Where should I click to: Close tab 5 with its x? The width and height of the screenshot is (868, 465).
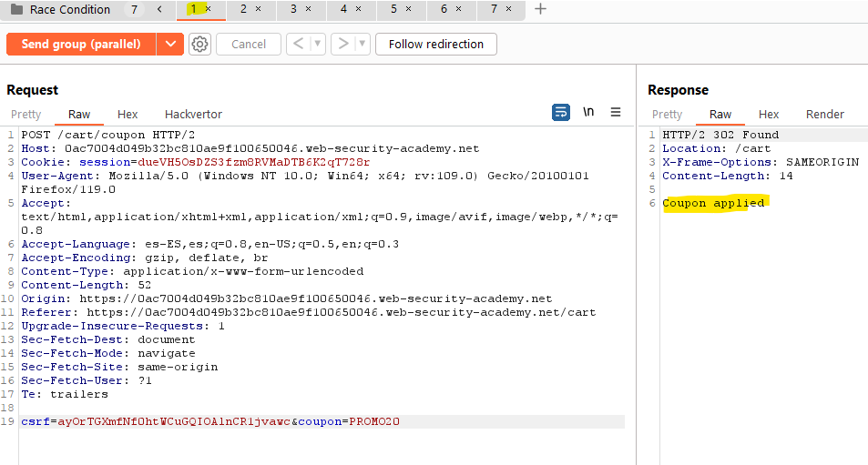[x=409, y=9]
